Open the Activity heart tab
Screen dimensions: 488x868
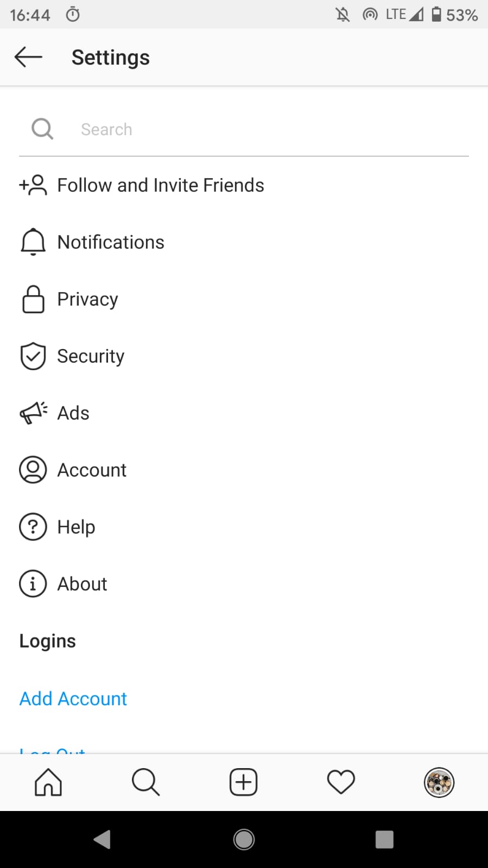[341, 782]
